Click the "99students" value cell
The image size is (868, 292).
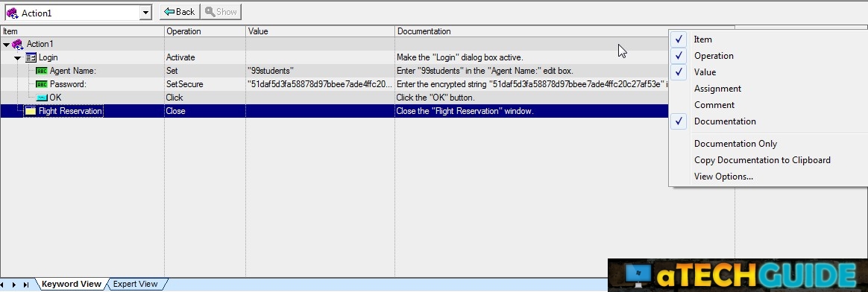tap(320, 71)
